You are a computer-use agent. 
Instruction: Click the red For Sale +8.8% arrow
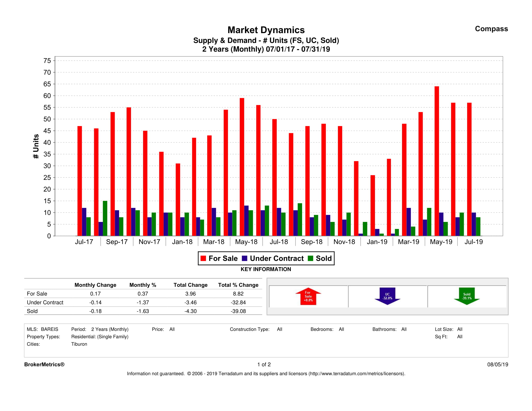pyautogui.click(x=308, y=296)
